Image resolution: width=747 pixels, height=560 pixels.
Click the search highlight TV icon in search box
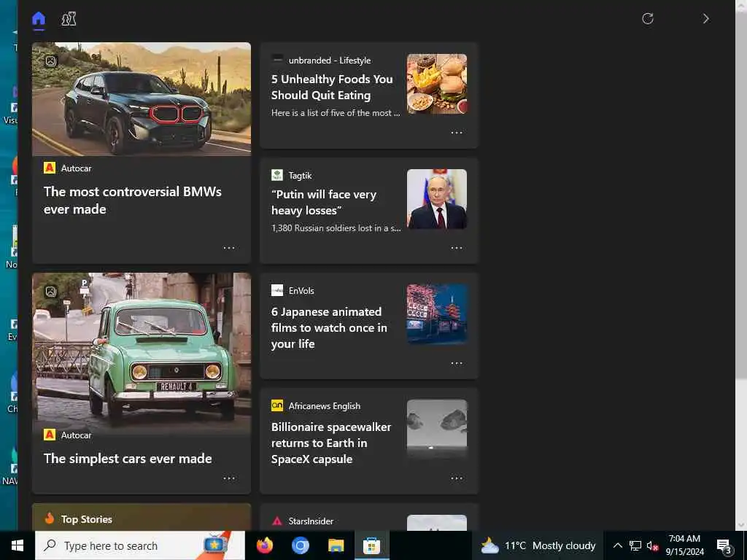click(x=216, y=544)
